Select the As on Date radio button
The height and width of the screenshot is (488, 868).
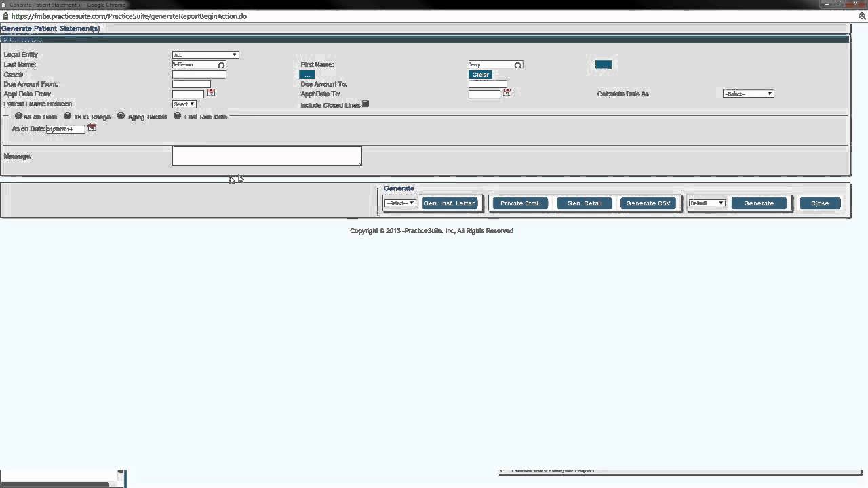pos(18,116)
